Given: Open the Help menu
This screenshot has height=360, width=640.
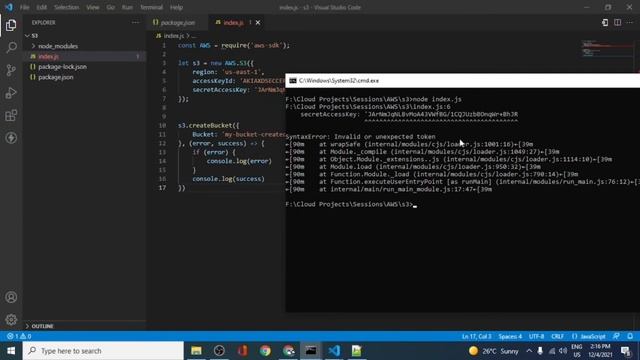Looking at the screenshot, I should click(176, 7).
